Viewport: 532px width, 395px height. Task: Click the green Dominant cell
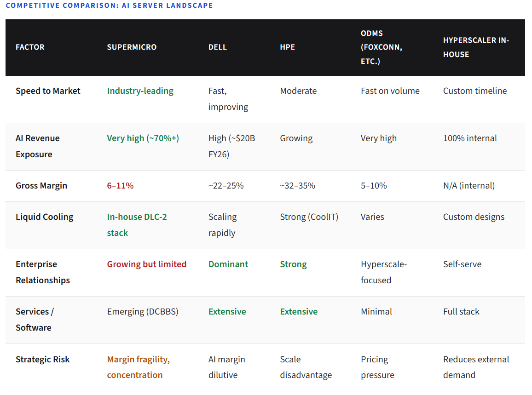[228, 264]
